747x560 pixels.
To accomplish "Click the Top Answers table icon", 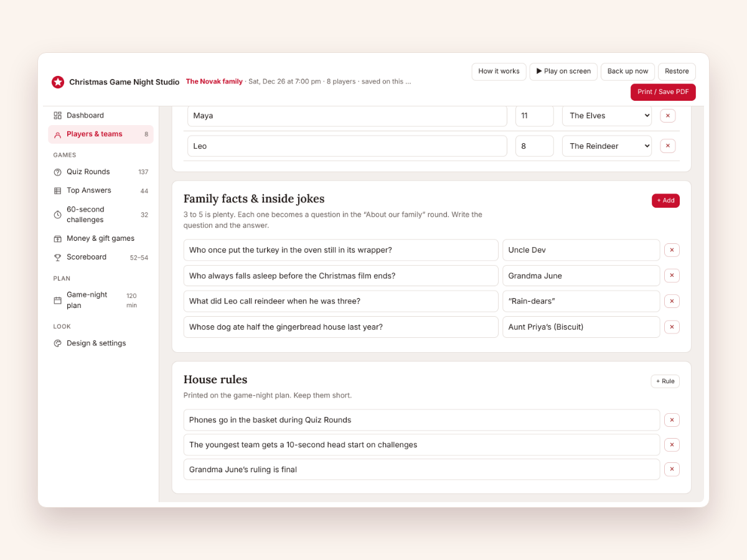I will [x=58, y=191].
